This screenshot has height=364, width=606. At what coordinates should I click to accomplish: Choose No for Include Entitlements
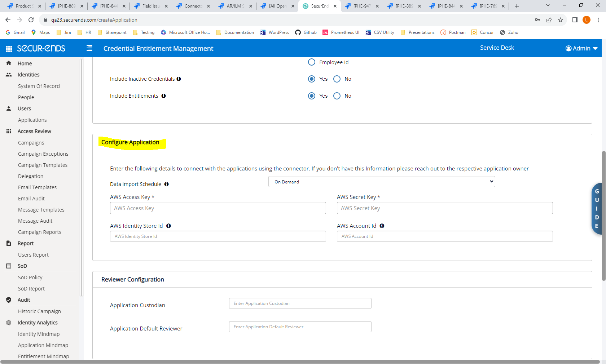tap(337, 96)
